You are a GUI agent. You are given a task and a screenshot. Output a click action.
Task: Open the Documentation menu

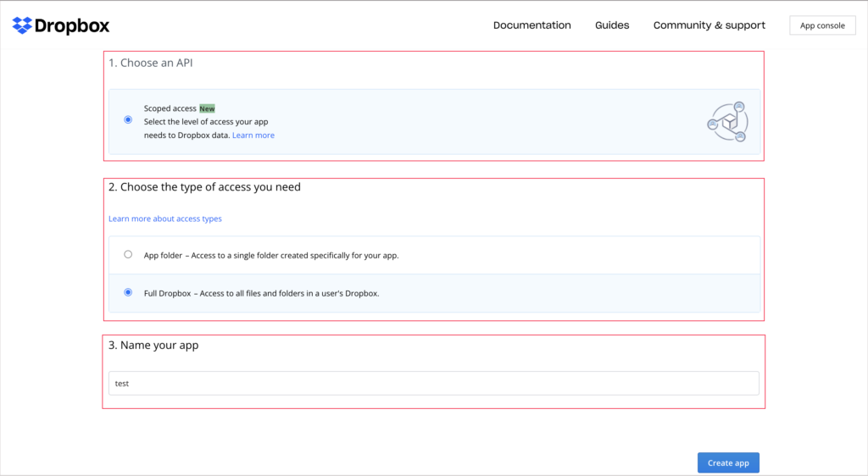pos(532,25)
